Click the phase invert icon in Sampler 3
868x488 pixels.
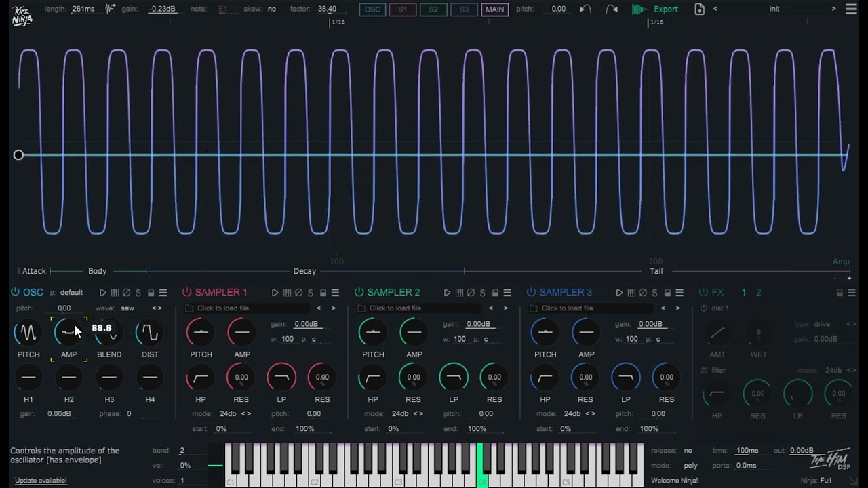pyautogui.click(x=643, y=293)
